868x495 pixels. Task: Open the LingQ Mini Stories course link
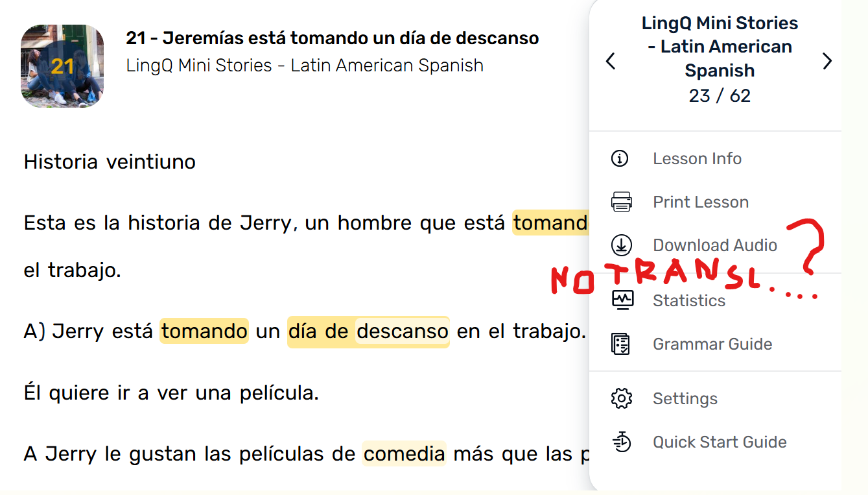(305, 66)
